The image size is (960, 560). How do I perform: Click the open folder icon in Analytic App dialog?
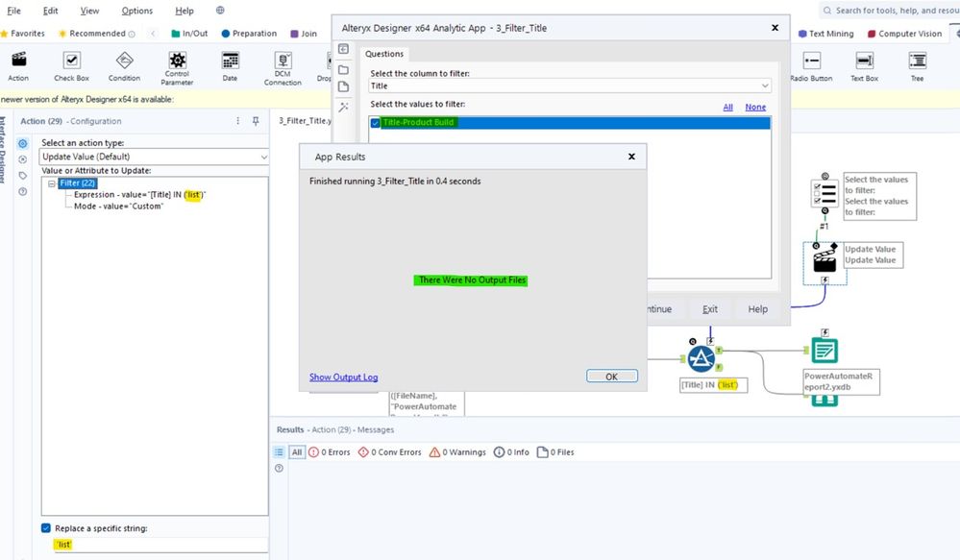(343, 69)
